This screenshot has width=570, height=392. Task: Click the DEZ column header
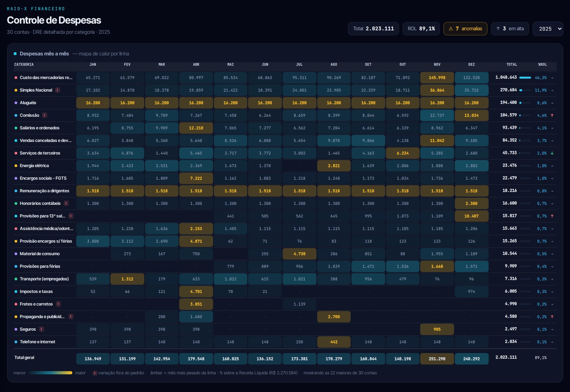tap(471, 65)
